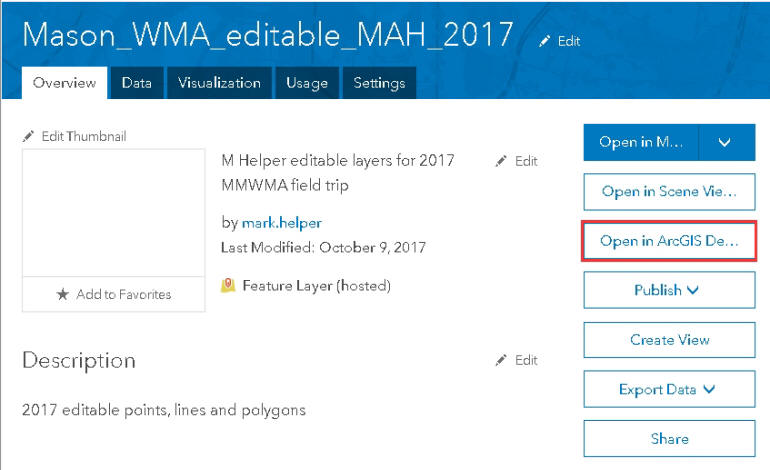This screenshot has width=770, height=470.
Task: Expand the Publish dropdown
Action: pyautogui.click(x=669, y=290)
